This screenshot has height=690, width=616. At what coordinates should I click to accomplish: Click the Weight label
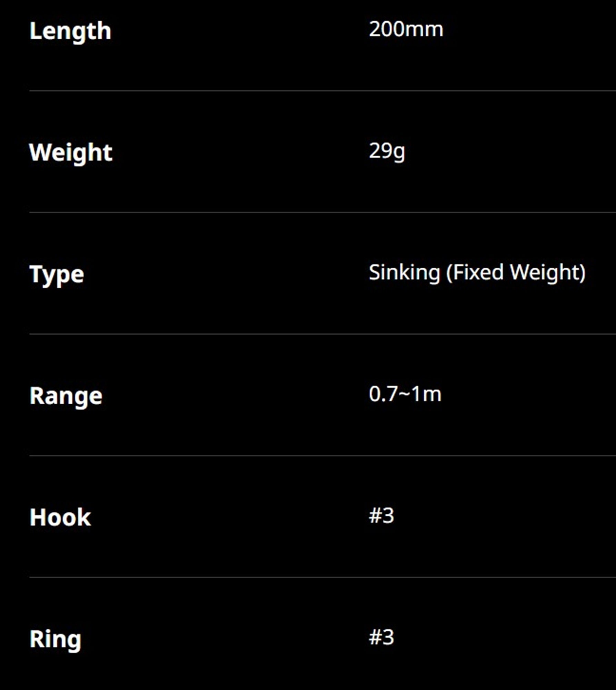click(71, 152)
